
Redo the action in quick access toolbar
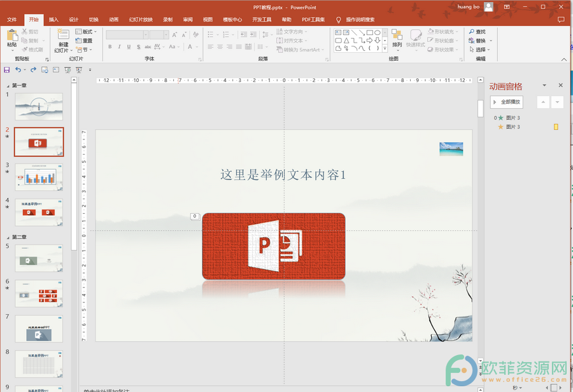coord(33,69)
